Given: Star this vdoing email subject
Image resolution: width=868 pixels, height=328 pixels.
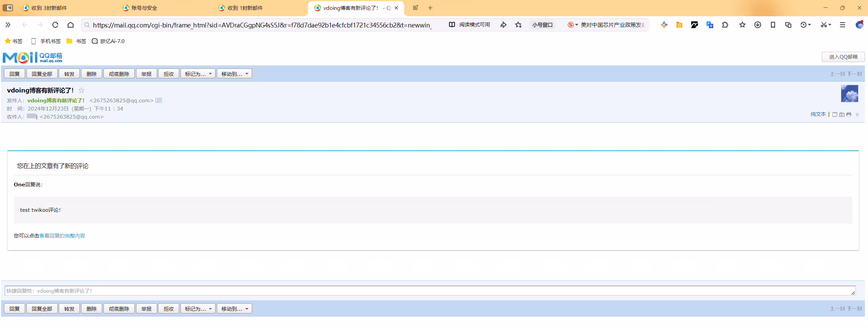Looking at the screenshot, I should click(x=81, y=90).
